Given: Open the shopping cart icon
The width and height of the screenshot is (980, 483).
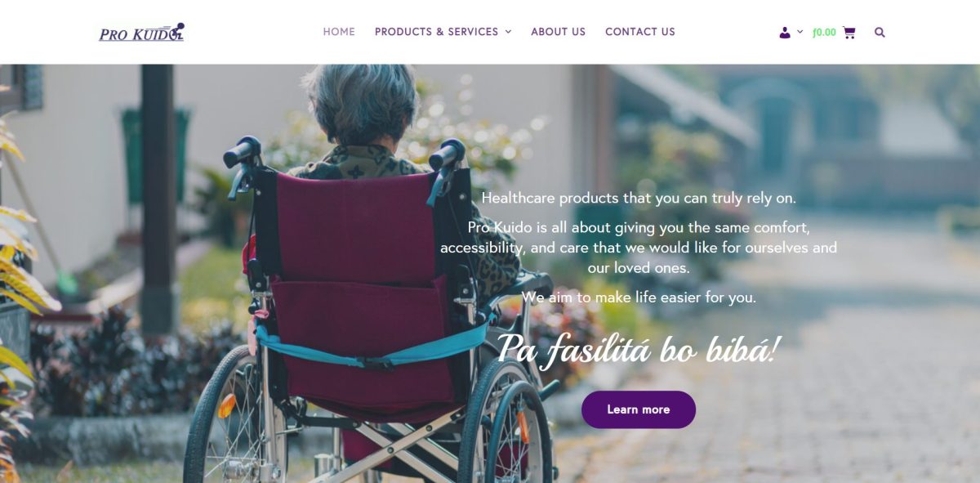Looking at the screenshot, I should (849, 33).
